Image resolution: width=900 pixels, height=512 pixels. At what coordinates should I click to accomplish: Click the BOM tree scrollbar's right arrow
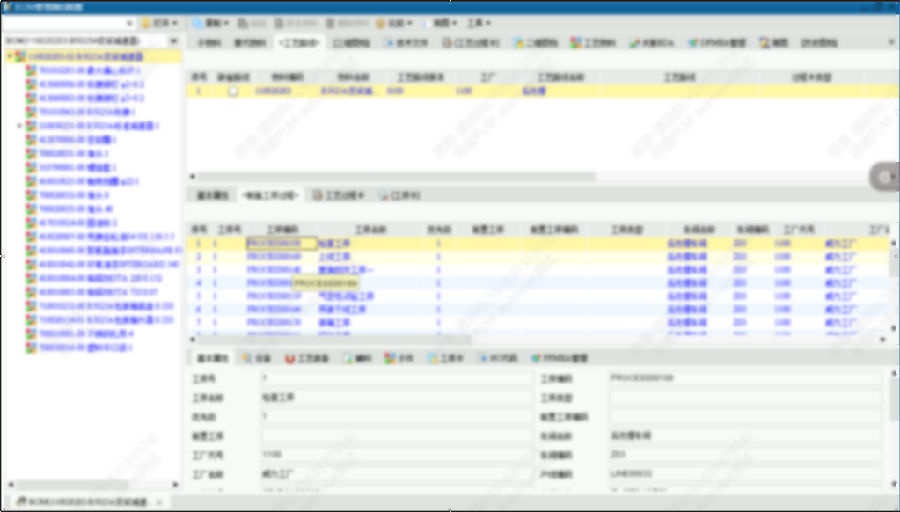pos(176,485)
